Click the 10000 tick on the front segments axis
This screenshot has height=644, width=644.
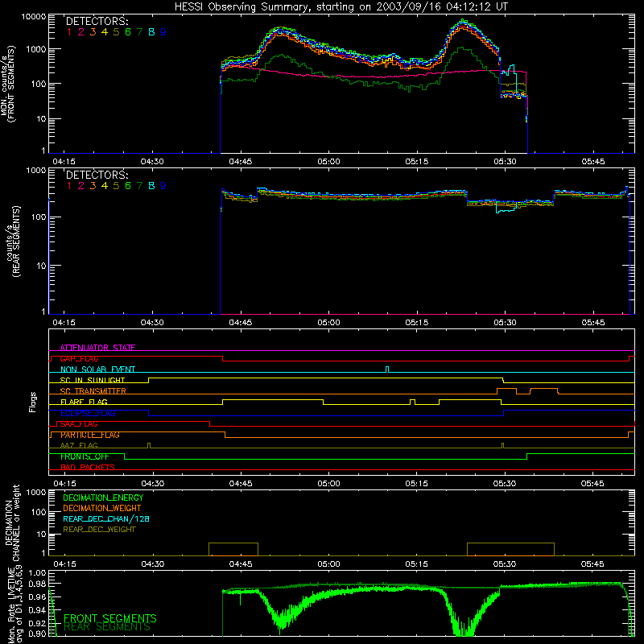34,17
